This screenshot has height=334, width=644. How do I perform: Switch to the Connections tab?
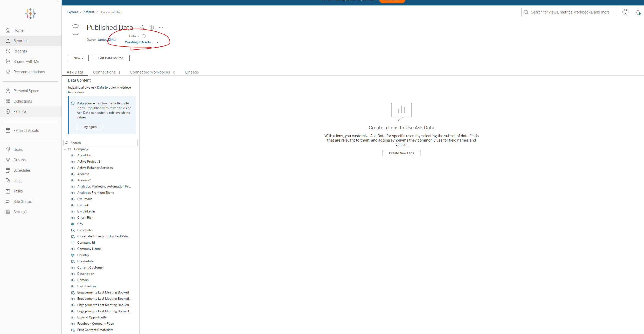coord(104,72)
